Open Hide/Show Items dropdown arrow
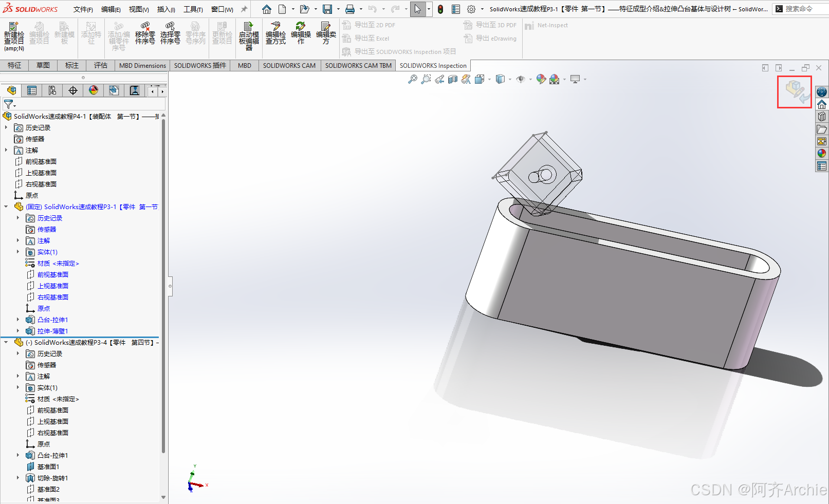The image size is (829, 504). [530, 79]
